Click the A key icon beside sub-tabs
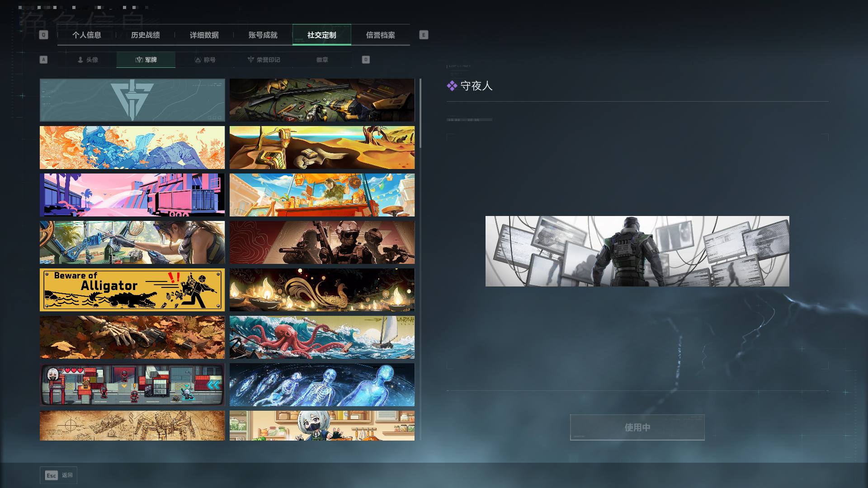Image resolution: width=868 pixels, height=488 pixels. [x=43, y=60]
